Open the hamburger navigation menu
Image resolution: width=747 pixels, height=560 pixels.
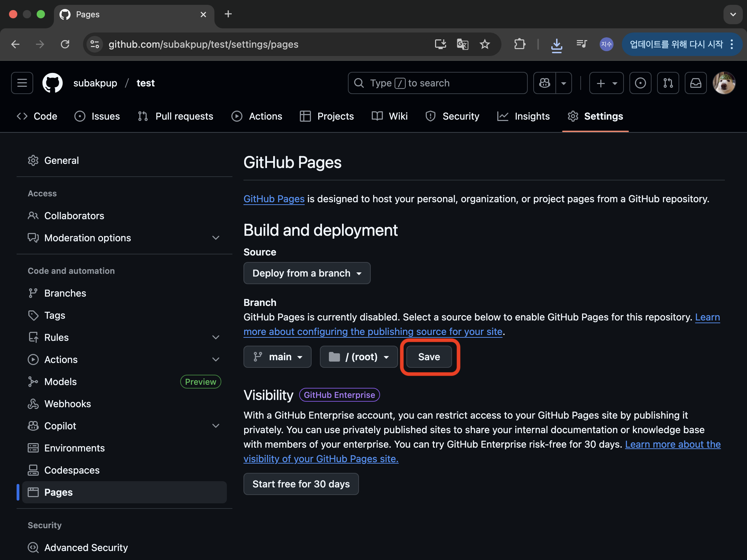[x=22, y=83]
